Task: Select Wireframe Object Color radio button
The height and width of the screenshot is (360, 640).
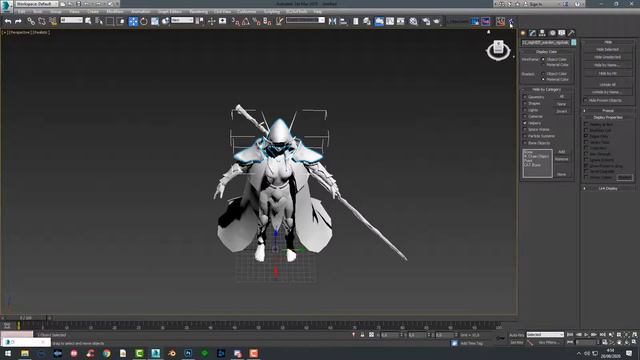Action: [543, 59]
